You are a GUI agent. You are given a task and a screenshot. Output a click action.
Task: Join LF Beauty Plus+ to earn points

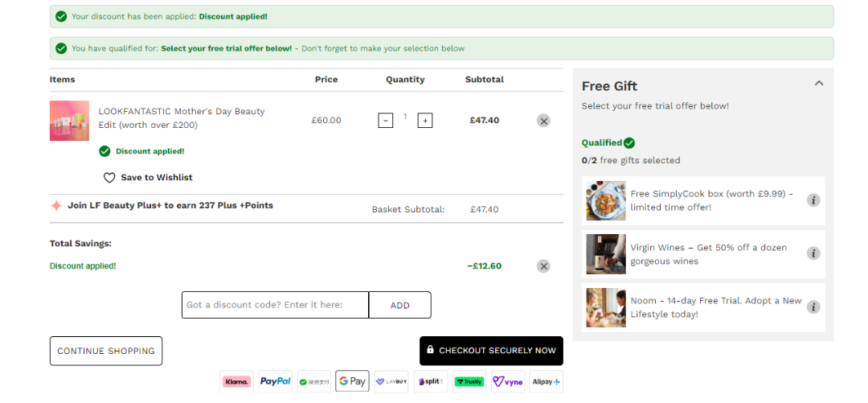point(170,205)
